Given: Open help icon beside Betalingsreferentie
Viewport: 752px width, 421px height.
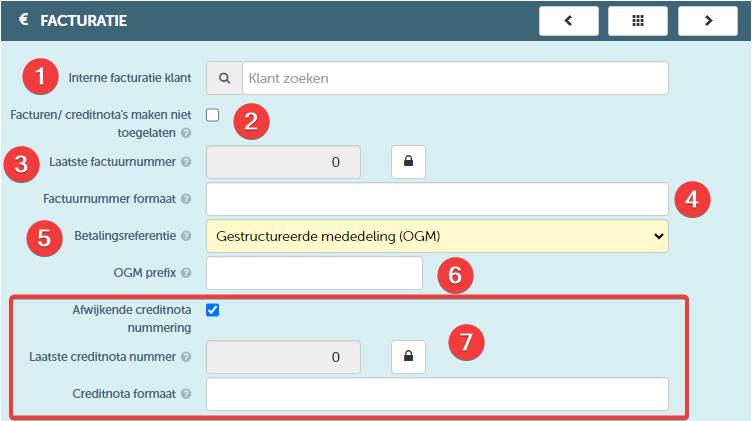Looking at the screenshot, I should point(186,236).
